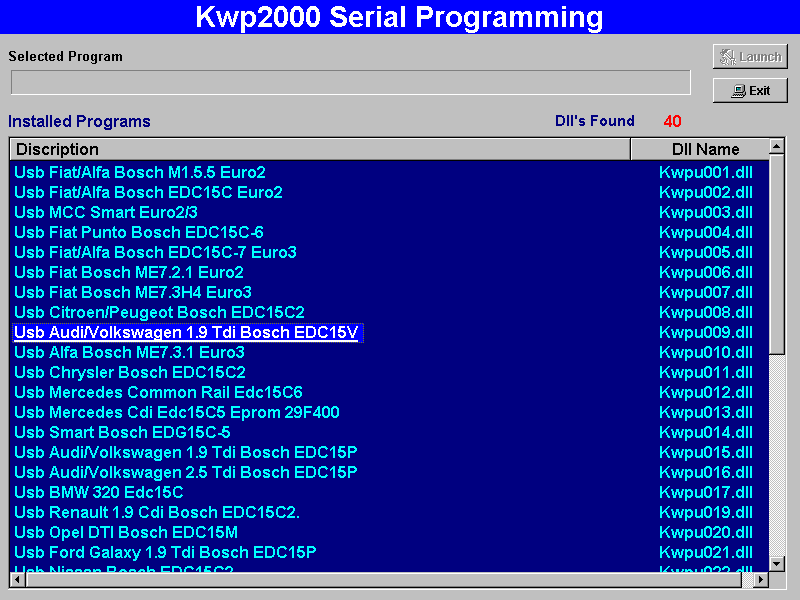Select Usb MCC Smart Euro2/3
This screenshot has width=800, height=600.
pyautogui.click(x=106, y=212)
